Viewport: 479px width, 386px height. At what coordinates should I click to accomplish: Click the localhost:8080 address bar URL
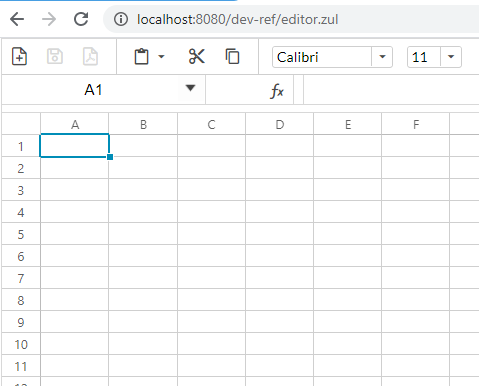(x=238, y=19)
